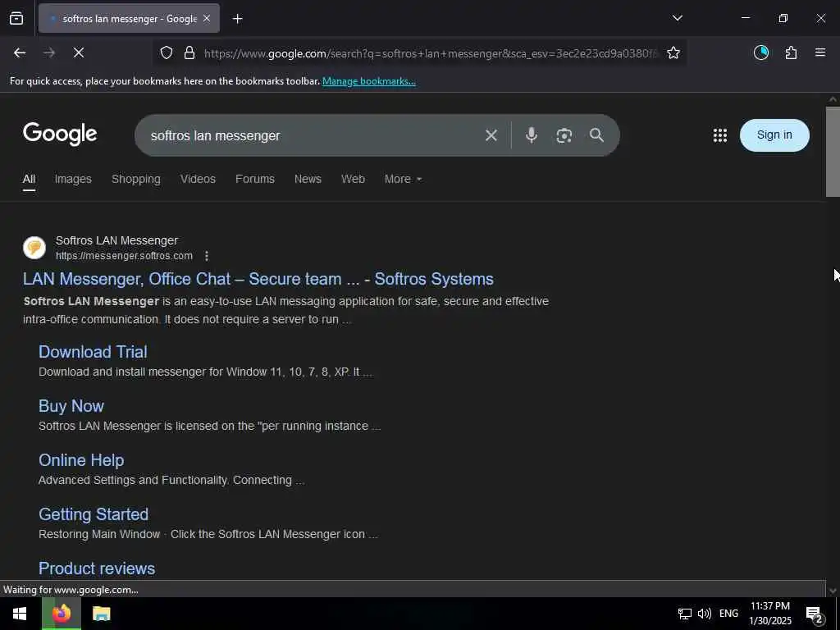Click the padlock site security icon

(189, 52)
